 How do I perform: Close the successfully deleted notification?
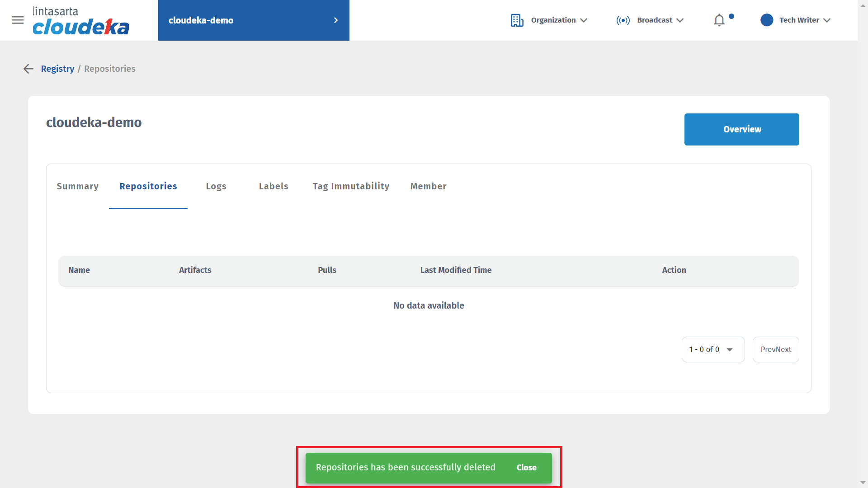tap(526, 468)
